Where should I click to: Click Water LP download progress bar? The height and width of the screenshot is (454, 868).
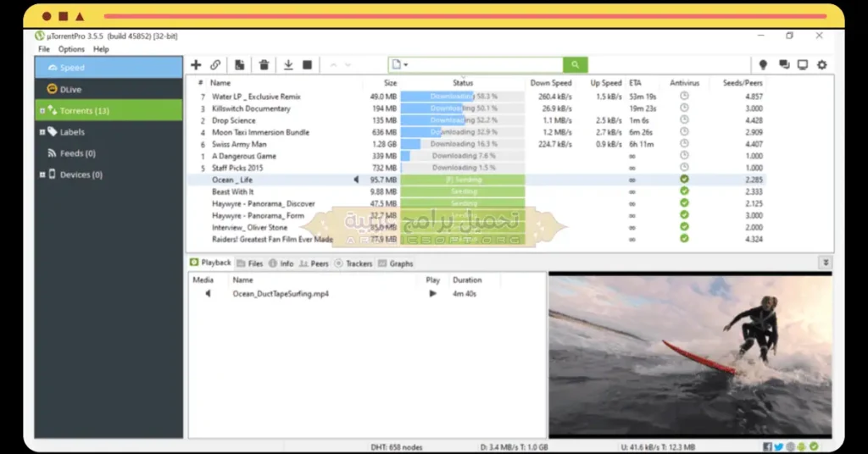(x=463, y=97)
